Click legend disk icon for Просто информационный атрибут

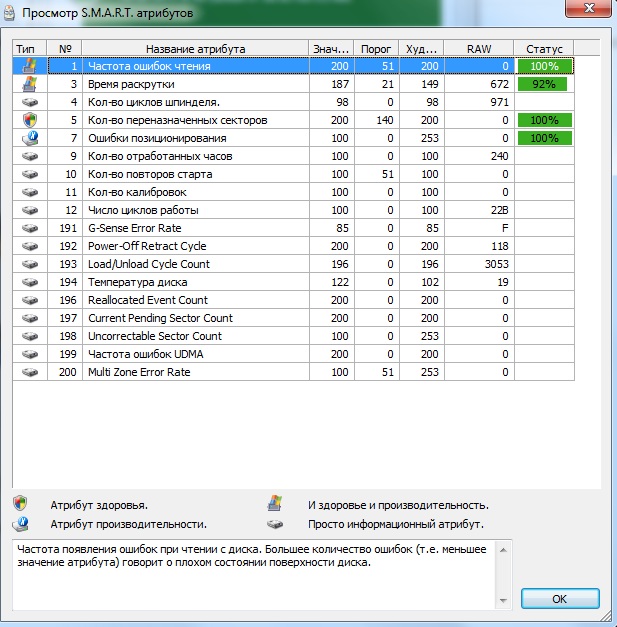click(x=275, y=524)
